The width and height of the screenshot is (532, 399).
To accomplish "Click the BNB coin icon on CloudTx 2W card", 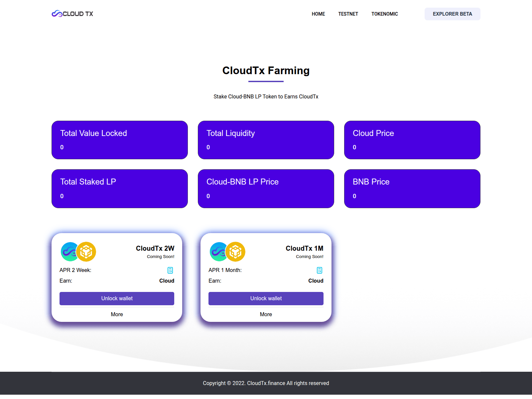I will (86, 252).
